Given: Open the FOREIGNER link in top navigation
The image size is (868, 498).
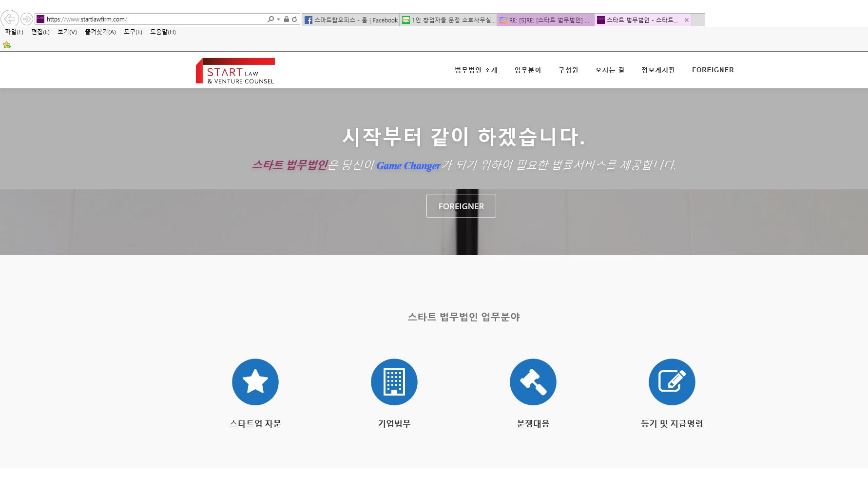Looking at the screenshot, I should pos(713,70).
